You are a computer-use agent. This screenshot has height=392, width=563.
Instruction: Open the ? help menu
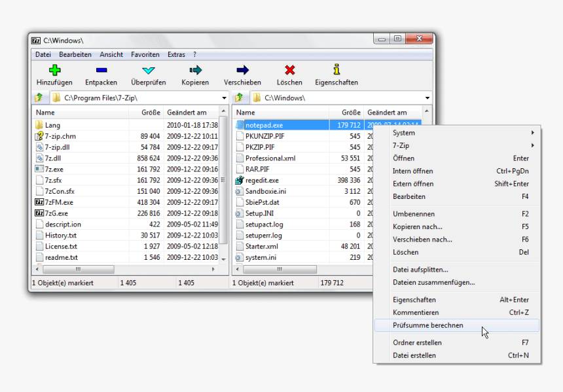(x=194, y=54)
